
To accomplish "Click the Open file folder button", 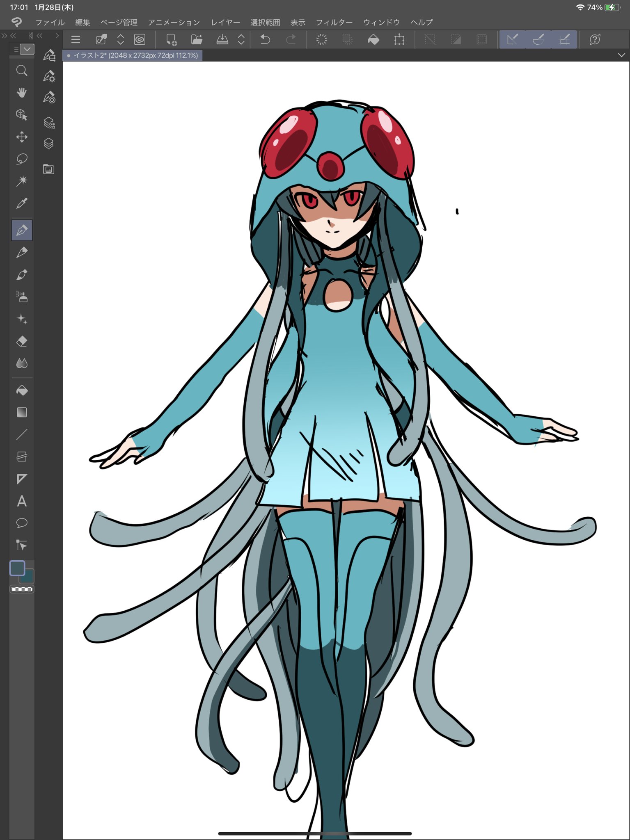I will [197, 39].
